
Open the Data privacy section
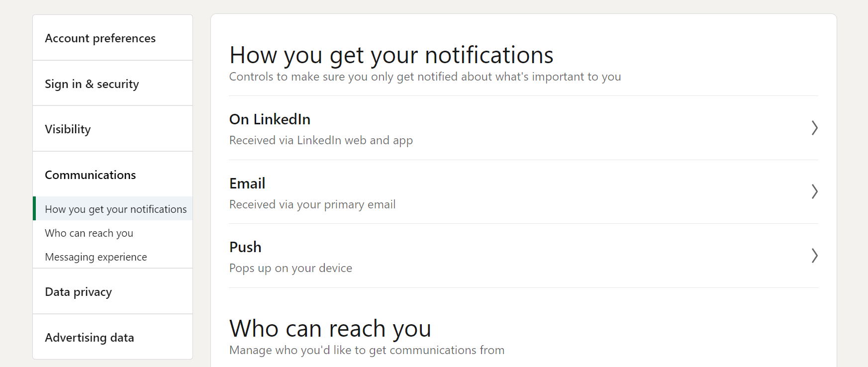pos(78,292)
